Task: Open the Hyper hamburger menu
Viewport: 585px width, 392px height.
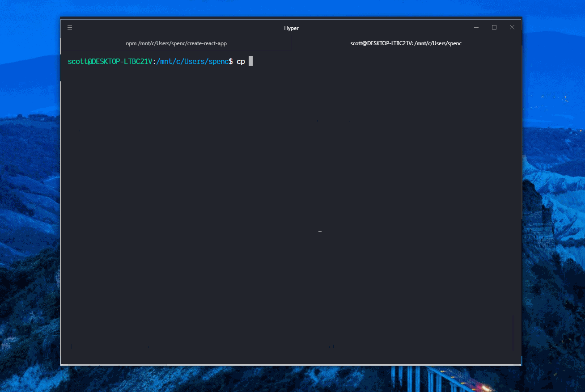Action: tap(70, 27)
